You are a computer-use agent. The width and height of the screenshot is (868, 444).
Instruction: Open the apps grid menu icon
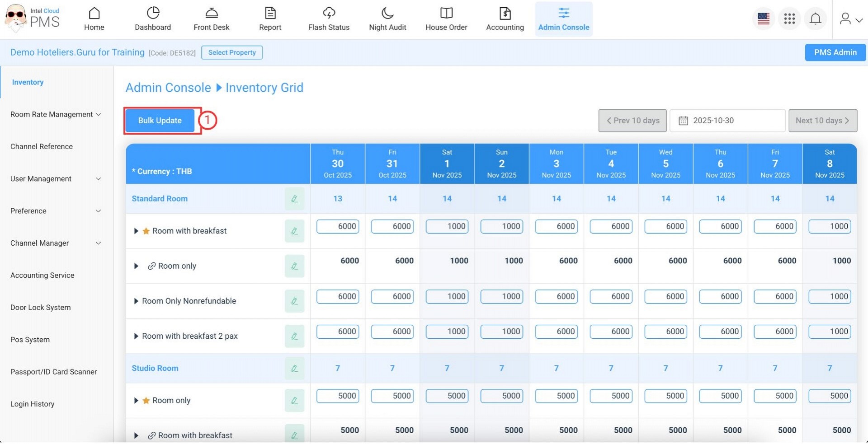[789, 19]
